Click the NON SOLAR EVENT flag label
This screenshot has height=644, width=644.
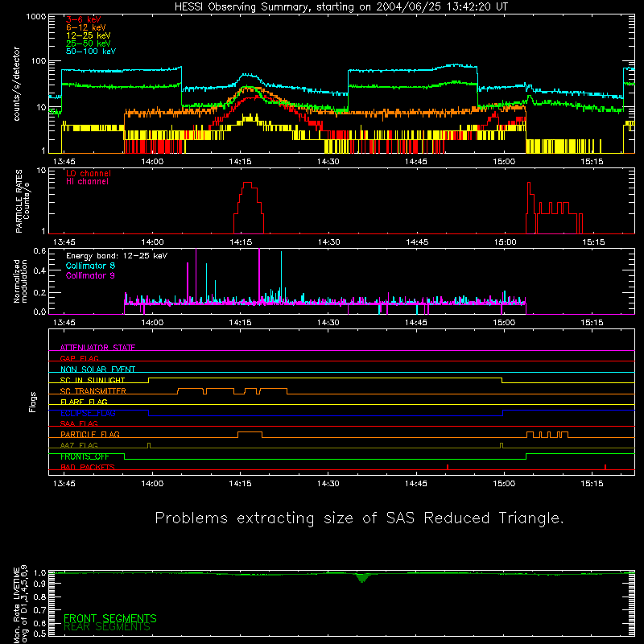97,369
